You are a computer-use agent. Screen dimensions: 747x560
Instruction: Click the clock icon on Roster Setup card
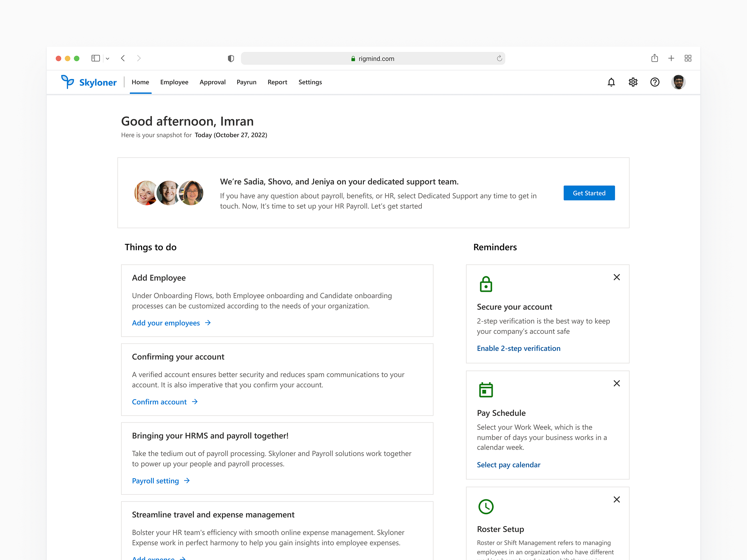[486, 506]
